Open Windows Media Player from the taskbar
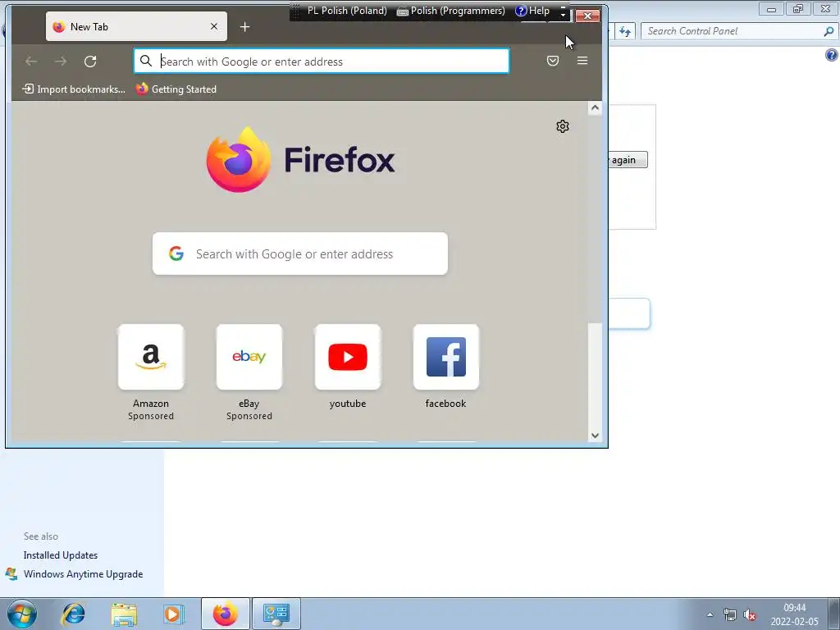The image size is (840, 630). 173,614
